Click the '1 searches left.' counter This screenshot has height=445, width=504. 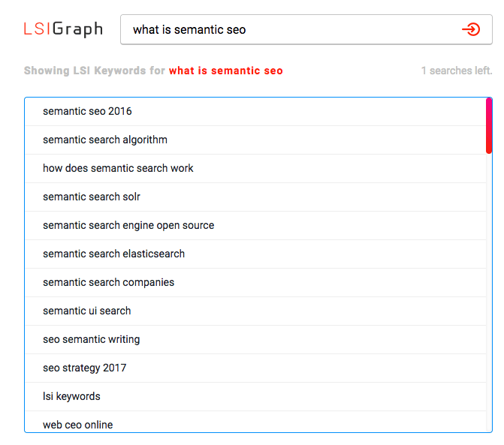pos(457,71)
